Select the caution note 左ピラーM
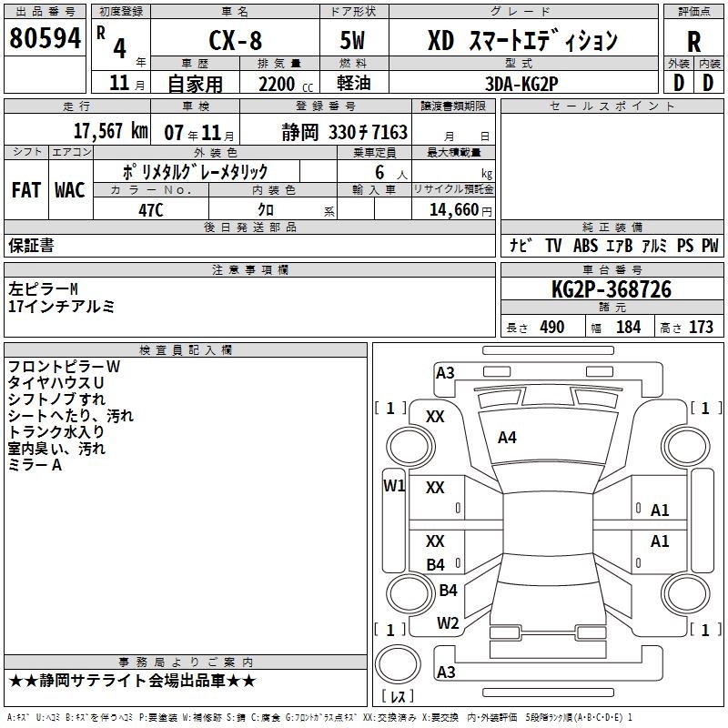This screenshot has height=728, width=728. pyautogui.click(x=43, y=289)
